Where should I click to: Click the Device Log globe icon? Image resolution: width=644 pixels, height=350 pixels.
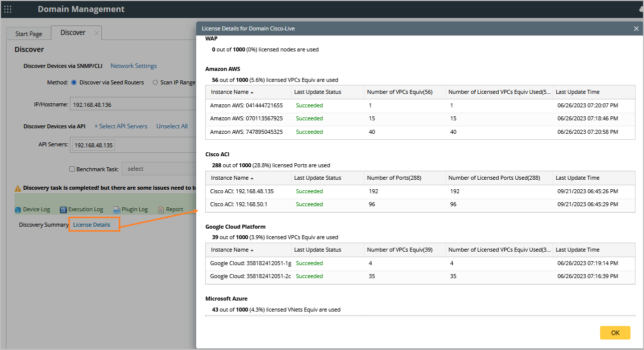tap(18, 210)
